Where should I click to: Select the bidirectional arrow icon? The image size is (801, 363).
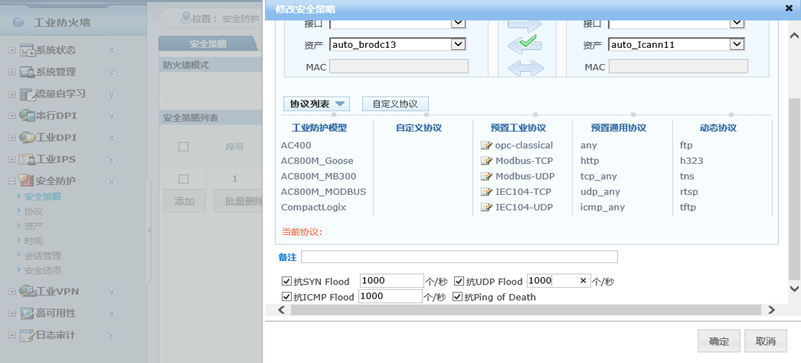[x=526, y=68]
